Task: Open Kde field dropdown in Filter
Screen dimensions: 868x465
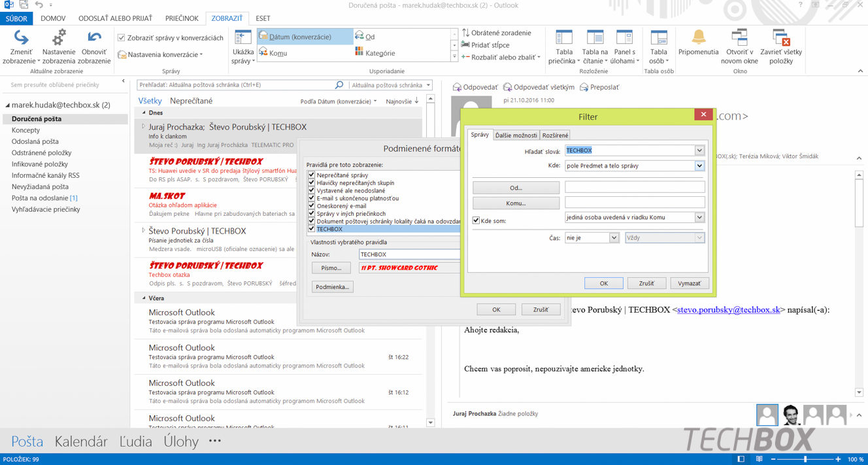Action: 700,166
